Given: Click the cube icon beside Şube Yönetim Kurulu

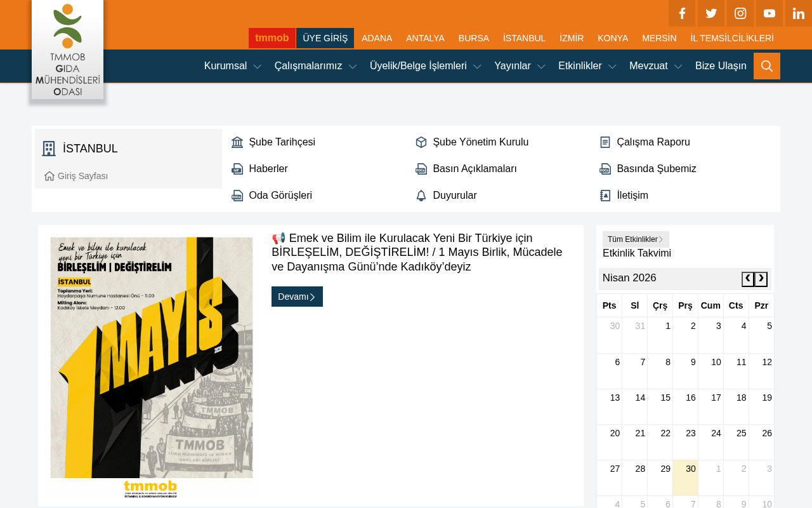Looking at the screenshot, I should coord(421,142).
